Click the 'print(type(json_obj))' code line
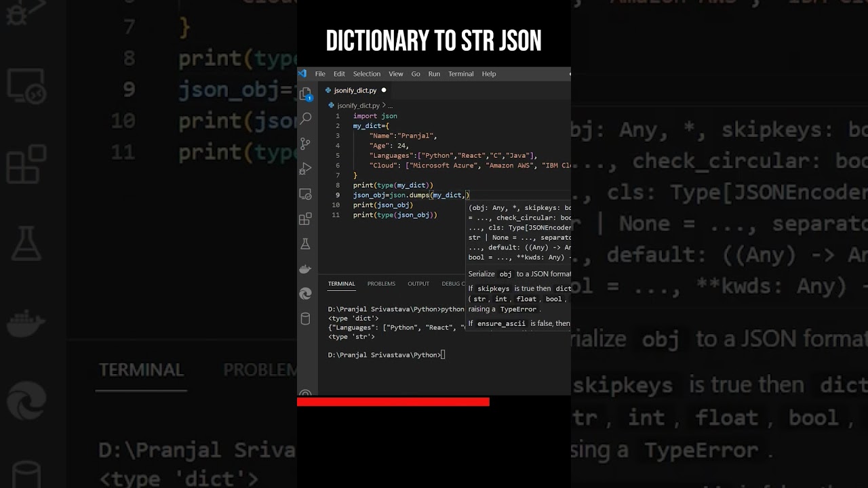The height and width of the screenshot is (488, 868). click(x=395, y=215)
